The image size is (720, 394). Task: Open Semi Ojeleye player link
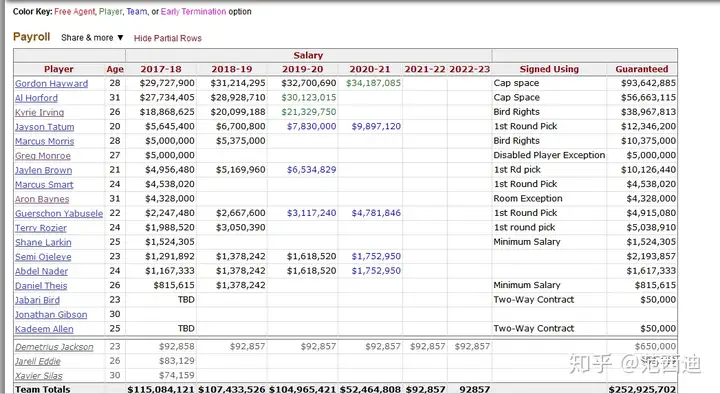click(x=43, y=257)
